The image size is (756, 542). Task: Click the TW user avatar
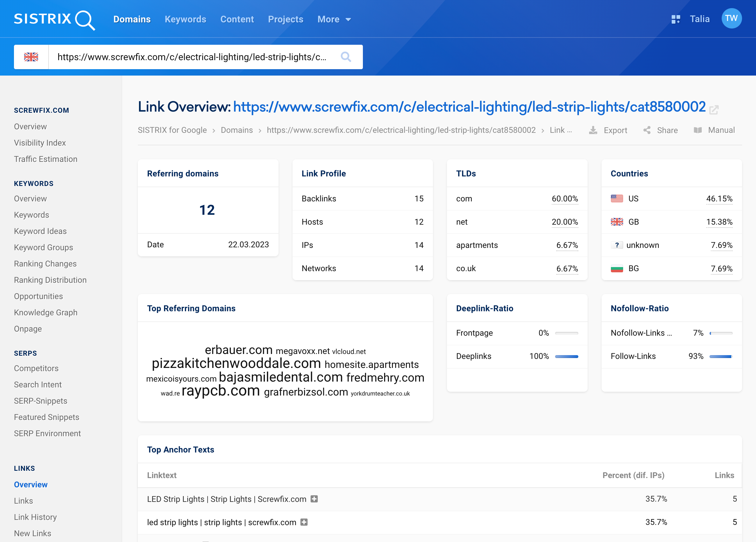click(x=731, y=18)
